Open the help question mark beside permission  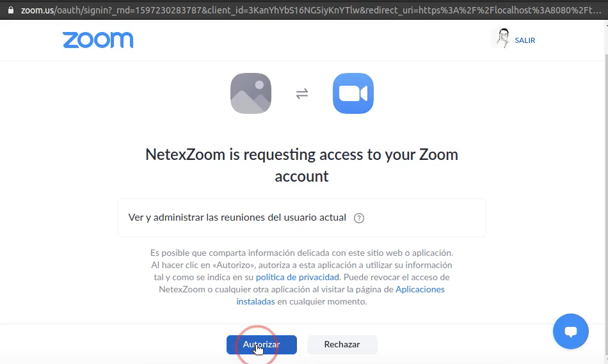pyautogui.click(x=359, y=218)
